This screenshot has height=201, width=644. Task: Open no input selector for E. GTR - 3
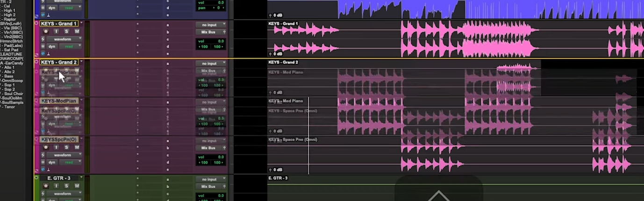[211, 180]
